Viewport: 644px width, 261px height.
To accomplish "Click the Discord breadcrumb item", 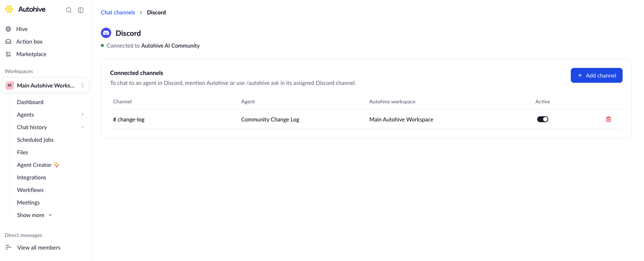I will point(156,13).
